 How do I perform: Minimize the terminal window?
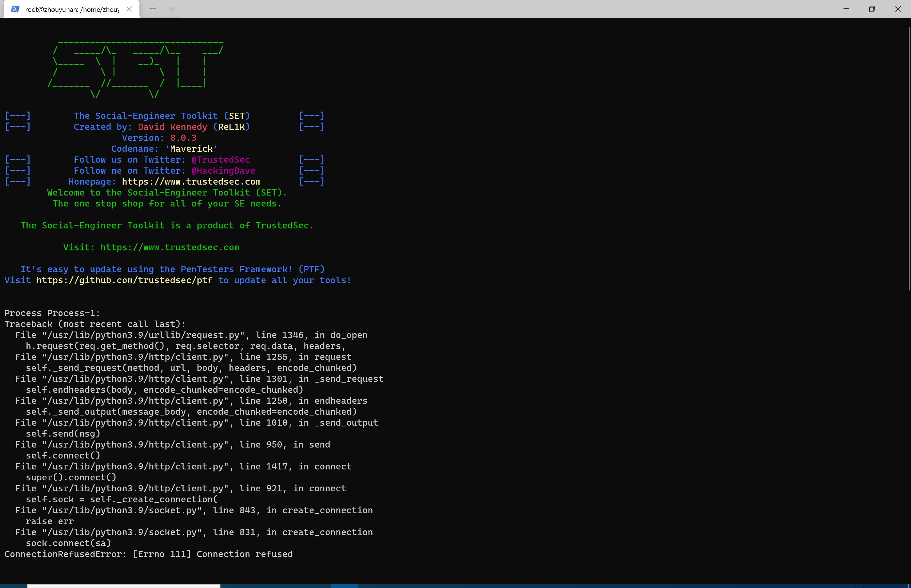[x=846, y=9]
